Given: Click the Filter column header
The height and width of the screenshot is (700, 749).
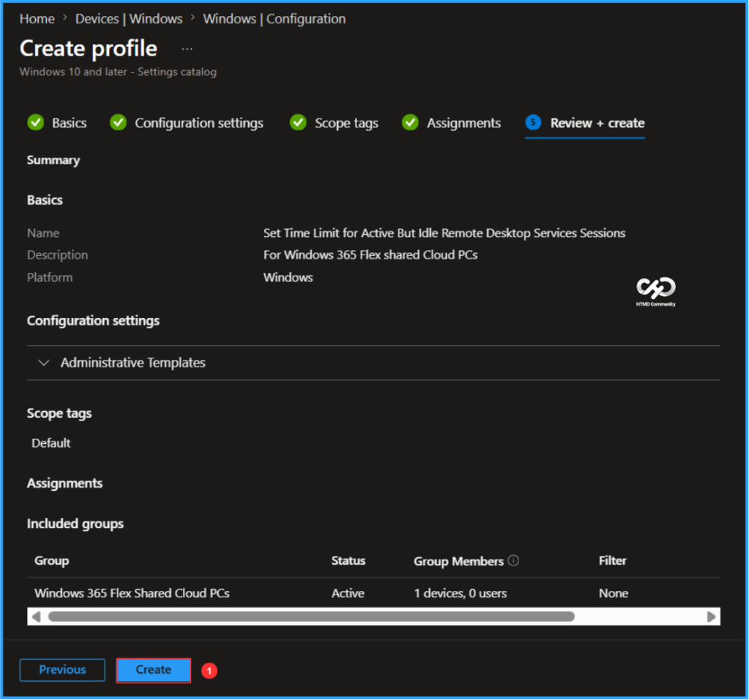Looking at the screenshot, I should [x=612, y=560].
